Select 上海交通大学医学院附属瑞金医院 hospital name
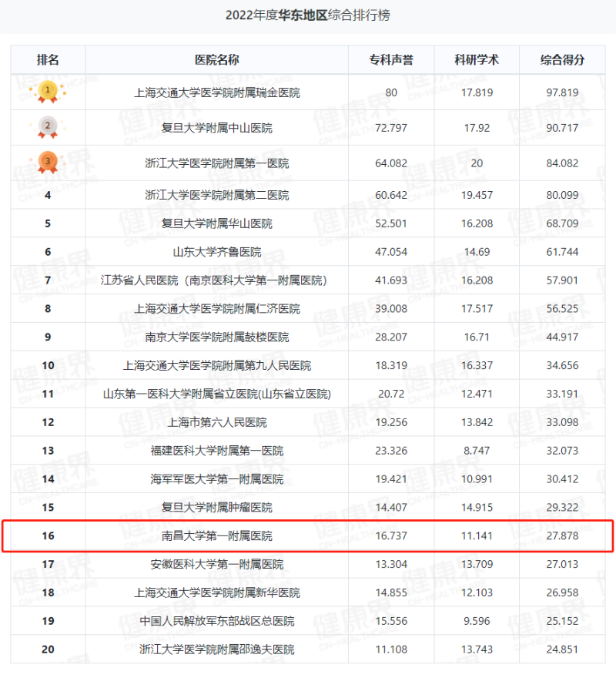 tap(216, 92)
